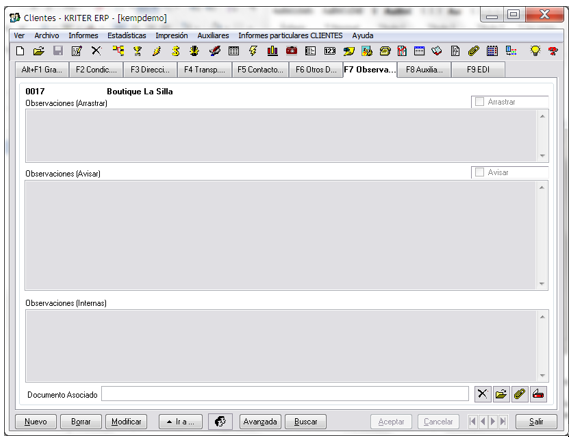
Task: Clear associated document with X icon
Action: pos(482,394)
